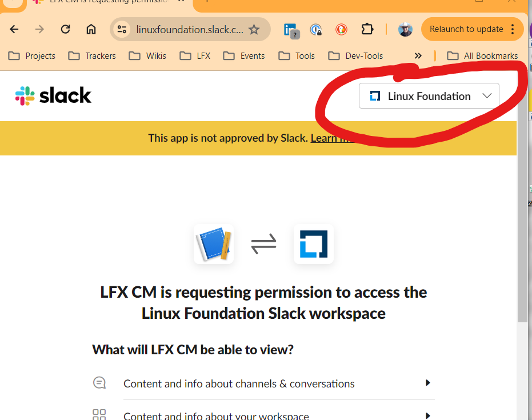The image size is (532, 420).
Task: Expand channels & conversations permission details
Action: click(x=427, y=383)
